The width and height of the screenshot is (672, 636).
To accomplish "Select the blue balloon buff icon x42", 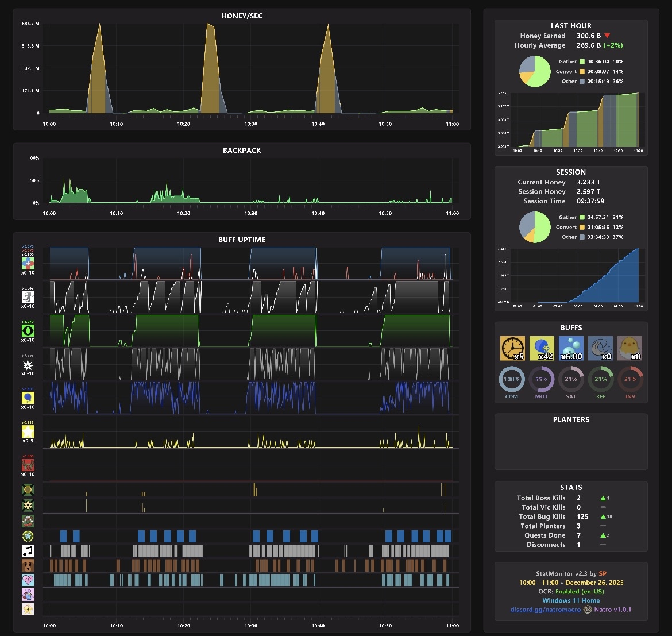I will click(x=542, y=348).
